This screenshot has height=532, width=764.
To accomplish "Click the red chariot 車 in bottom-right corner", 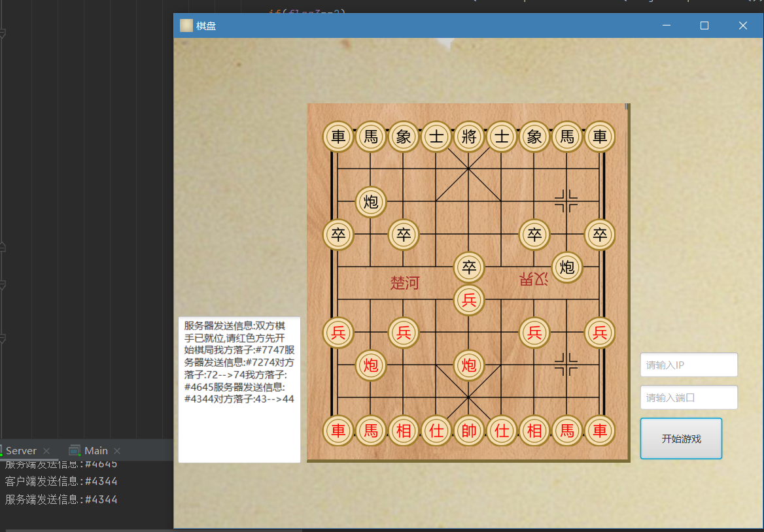I will [x=599, y=431].
